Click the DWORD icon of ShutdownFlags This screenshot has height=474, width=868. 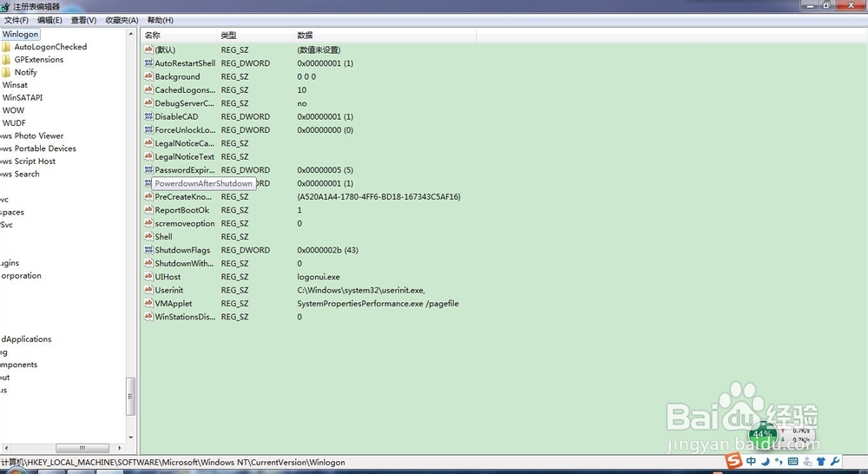(148, 250)
